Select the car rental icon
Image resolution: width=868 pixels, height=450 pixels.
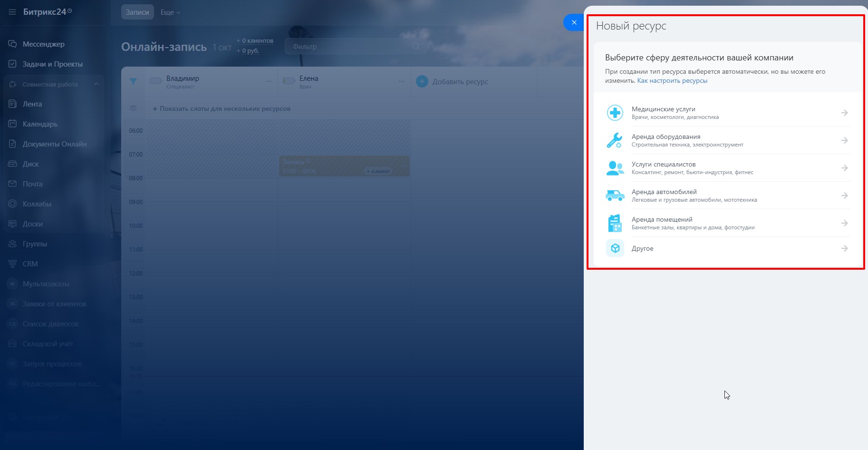click(x=615, y=196)
